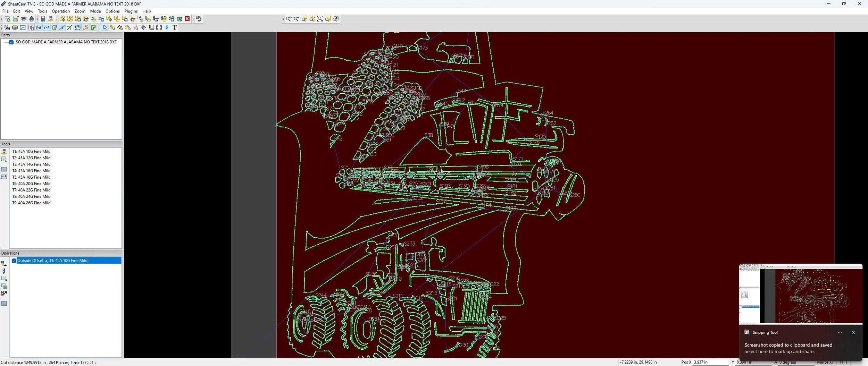868x366 pixels.
Task: Click the Zoom in magnifier icon
Action: coord(289,19)
